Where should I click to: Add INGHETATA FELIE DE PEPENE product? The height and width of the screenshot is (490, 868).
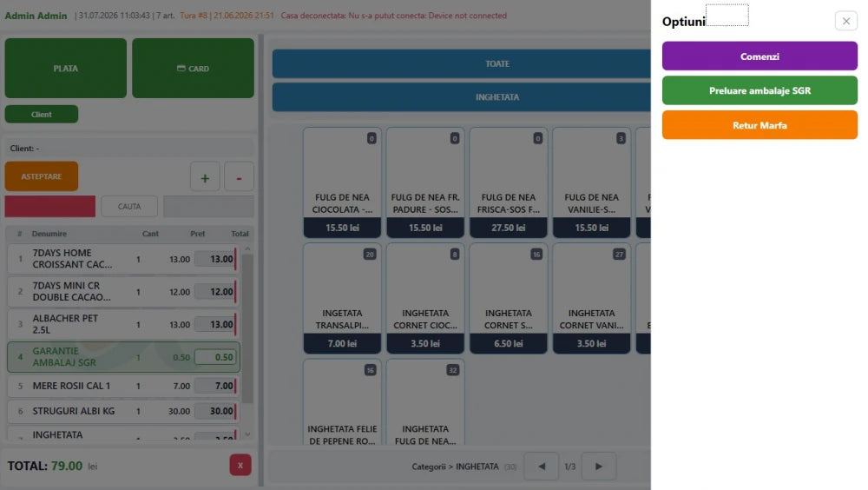pos(342,402)
